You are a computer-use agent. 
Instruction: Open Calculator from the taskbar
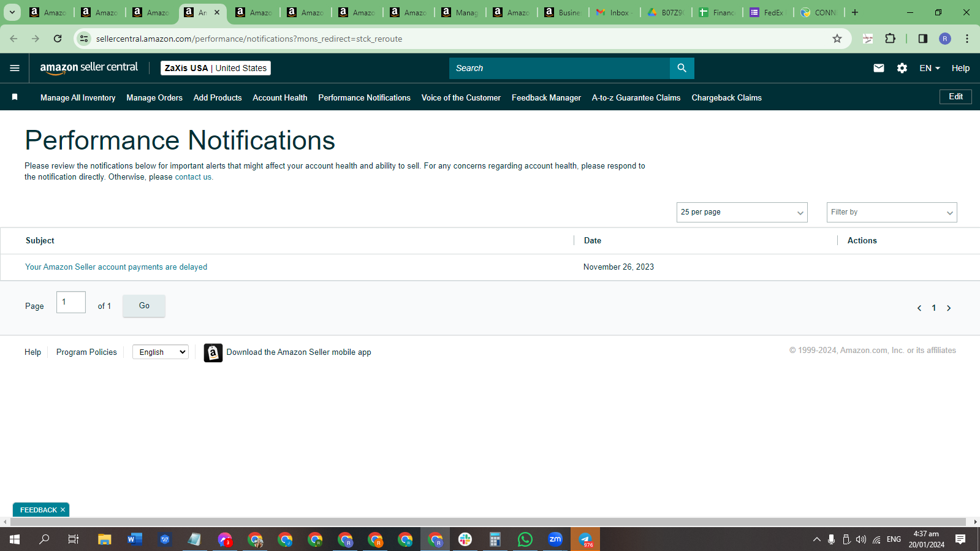coord(495,539)
